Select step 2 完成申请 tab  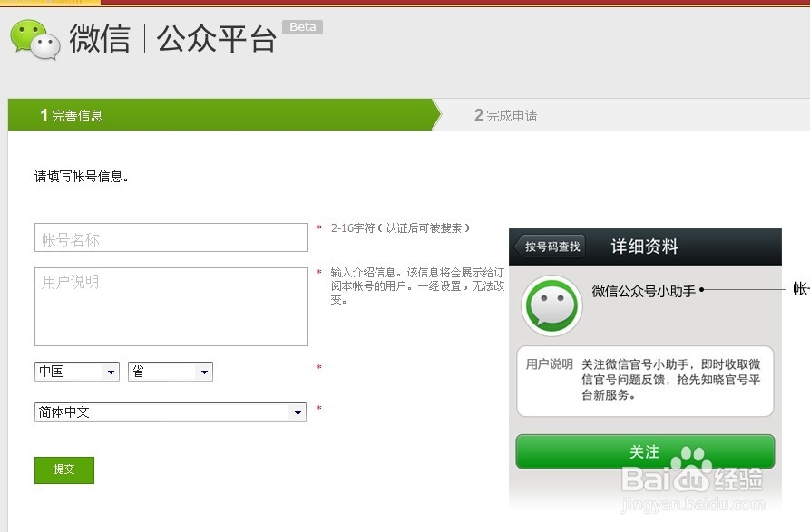(506, 115)
